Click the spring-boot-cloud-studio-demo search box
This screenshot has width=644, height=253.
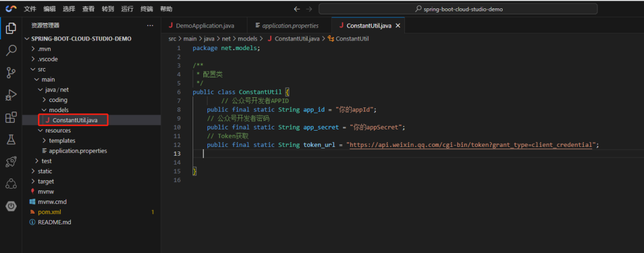[458, 8]
